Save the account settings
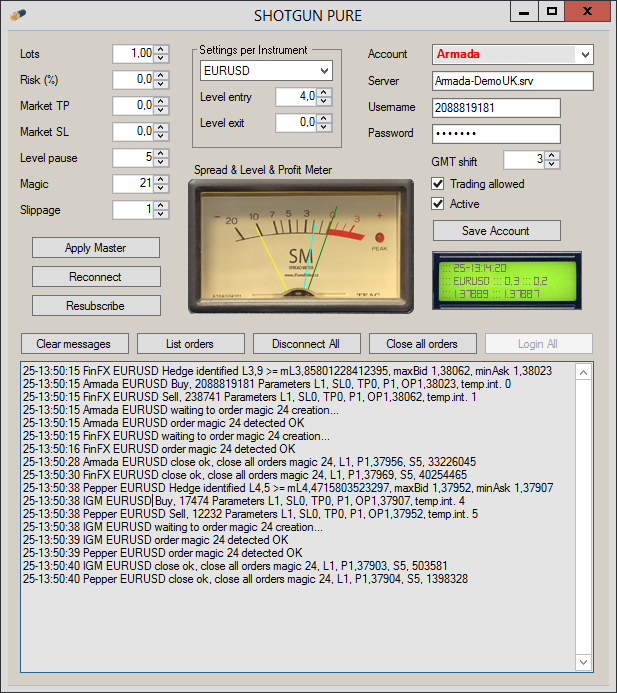Image resolution: width=617 pixels, height=693 pixels. click(x=496, y=231)
